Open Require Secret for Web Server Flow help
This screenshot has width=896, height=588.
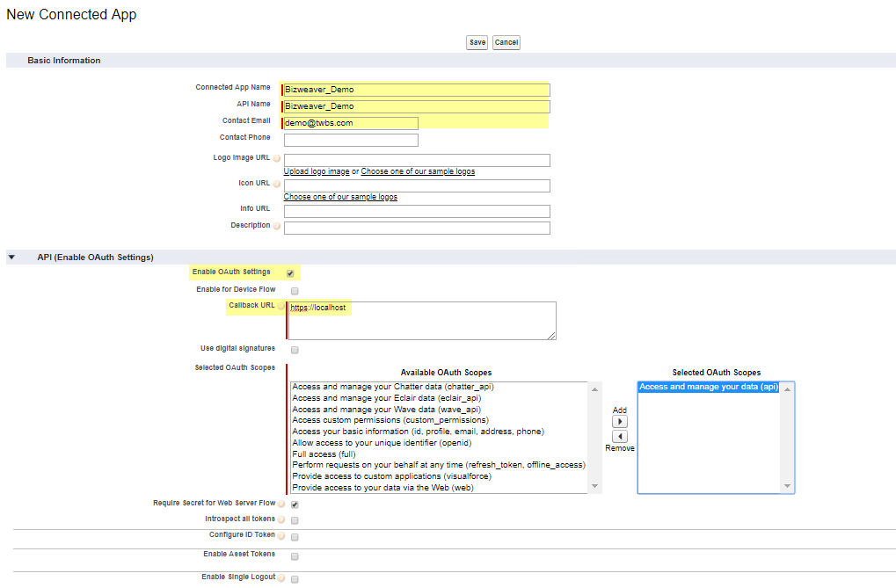pos(281,504)
